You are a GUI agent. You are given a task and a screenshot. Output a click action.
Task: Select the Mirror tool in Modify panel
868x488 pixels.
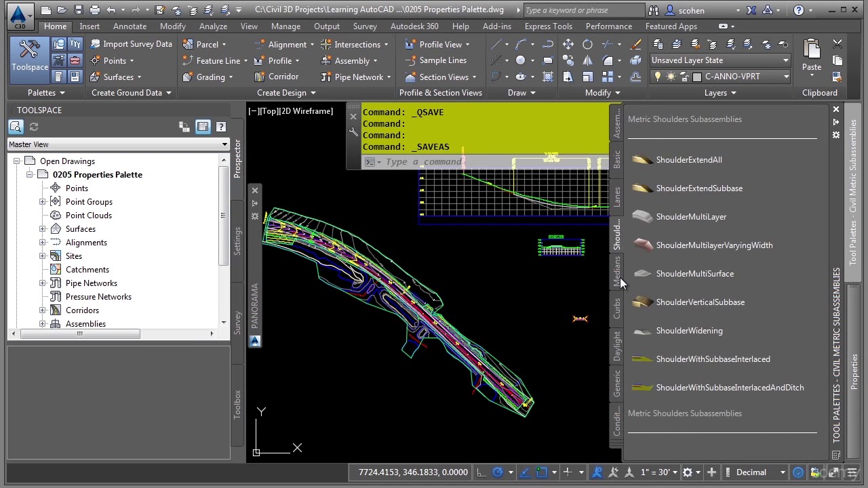pos(587,60)
